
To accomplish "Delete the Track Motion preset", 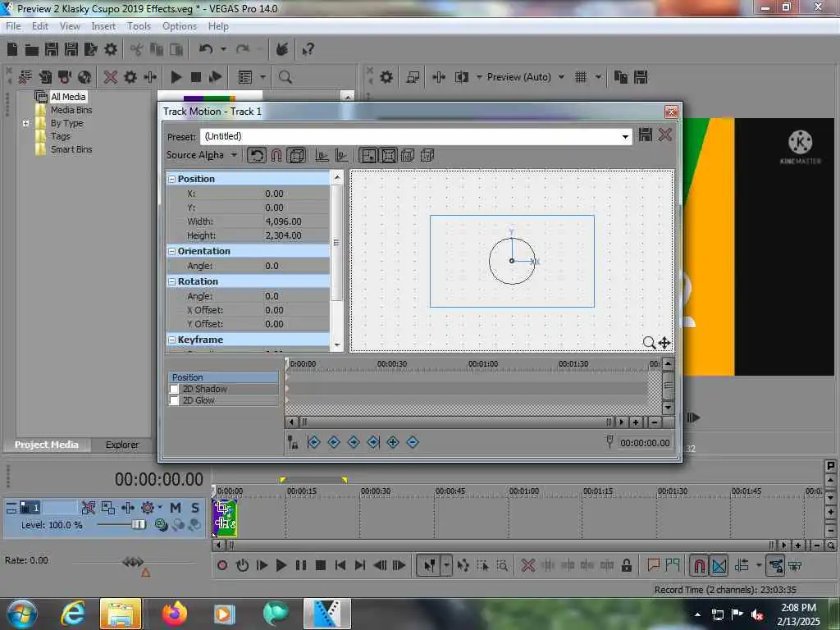I will 664,135.
